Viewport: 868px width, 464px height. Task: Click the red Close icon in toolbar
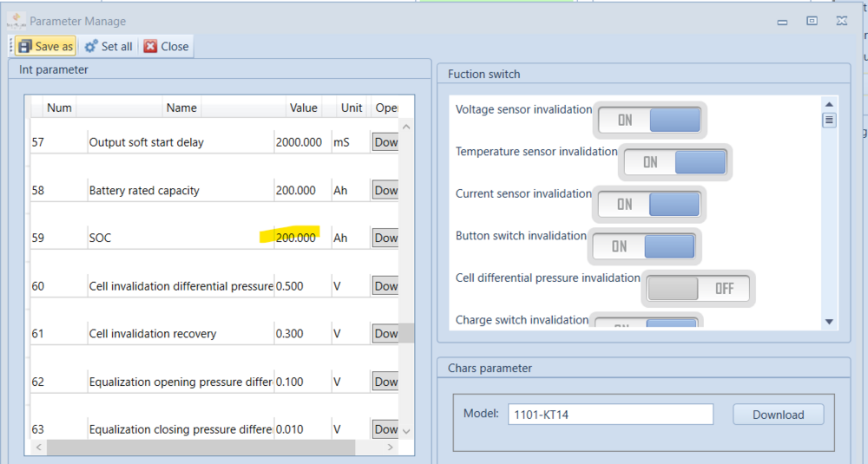click(150, 47)
